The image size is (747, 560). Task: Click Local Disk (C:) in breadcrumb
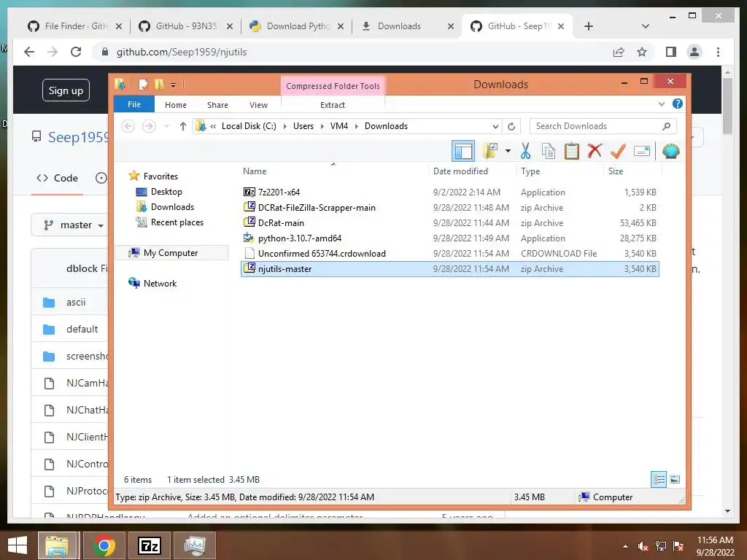249,126
